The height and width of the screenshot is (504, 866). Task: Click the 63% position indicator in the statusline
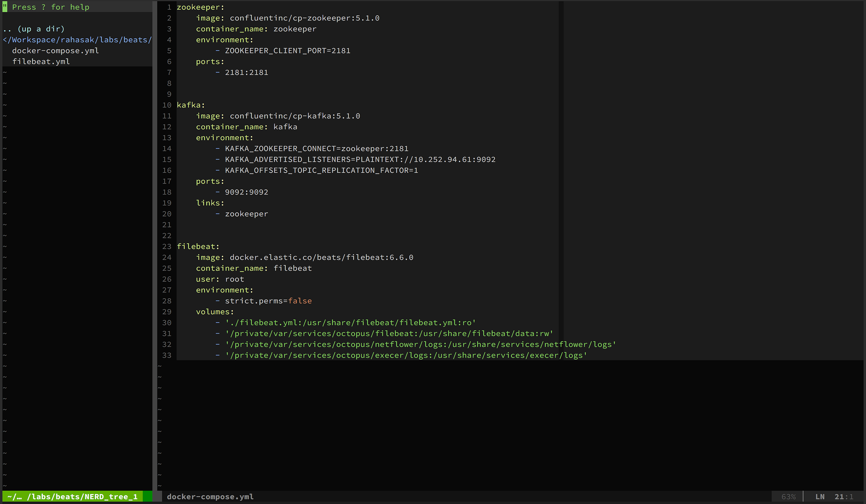[x=788, y=496]
